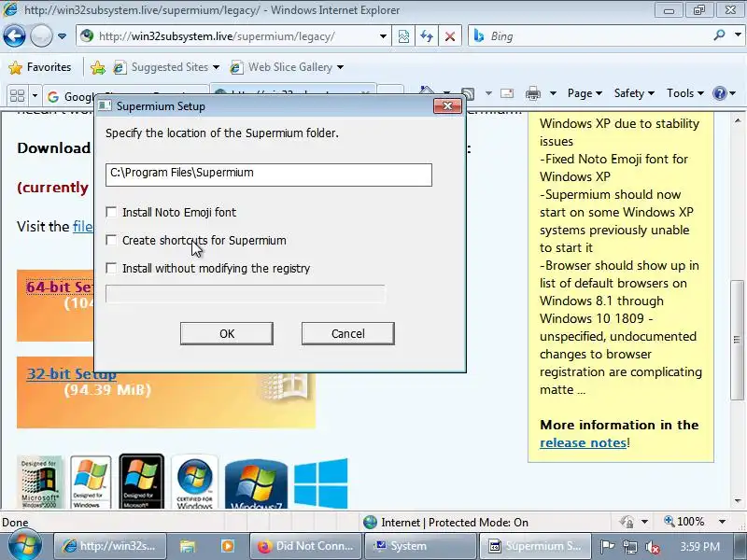Click the setup progress bar
The width and height of the screenshot is (747, 560).
(246, 294)
